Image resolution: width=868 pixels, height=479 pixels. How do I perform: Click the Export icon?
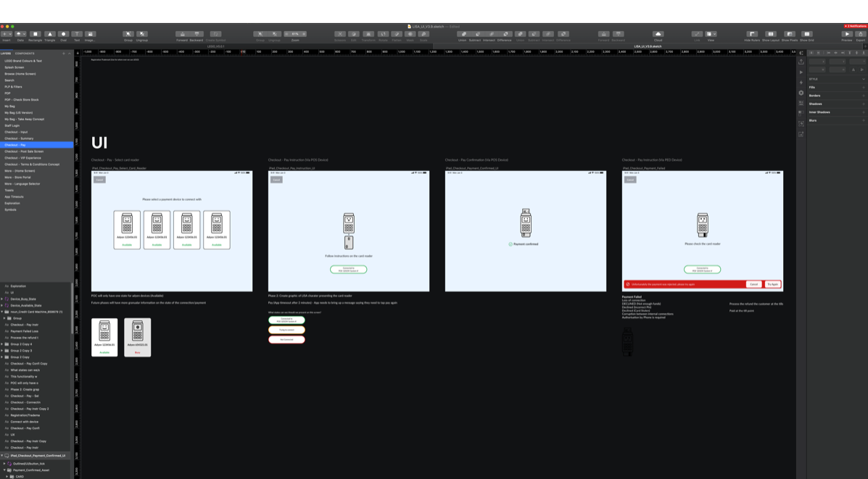860,34
